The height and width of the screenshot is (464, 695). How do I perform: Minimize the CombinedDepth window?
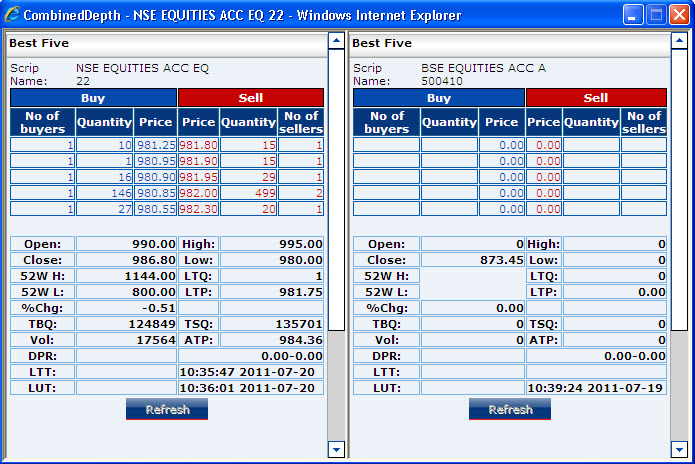pos(633,15)
